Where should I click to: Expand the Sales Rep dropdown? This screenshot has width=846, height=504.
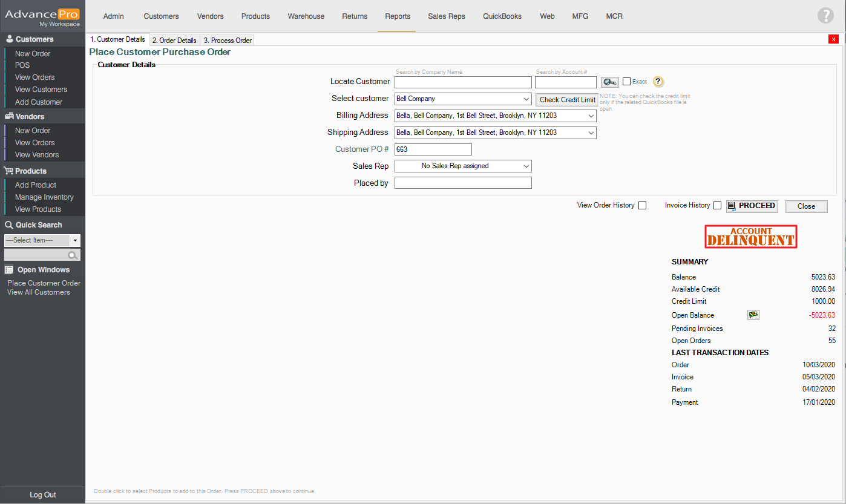pos(463,166)
